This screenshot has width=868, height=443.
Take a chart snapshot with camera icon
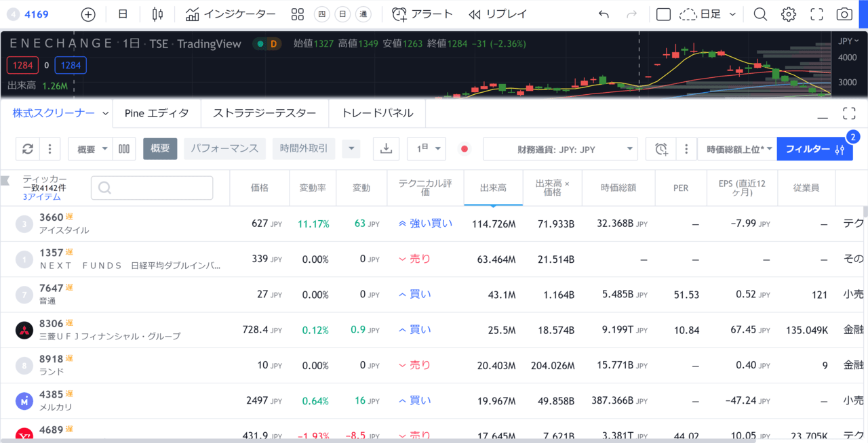(844, 14)
